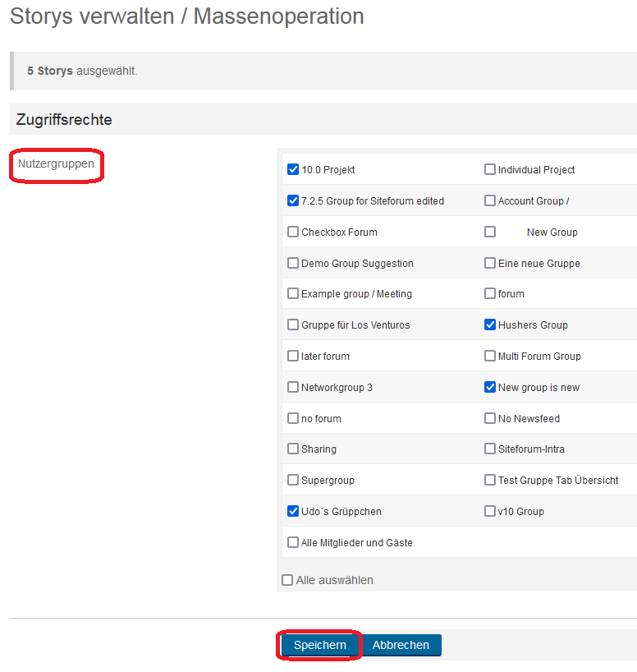This screenshot has height=672, width=637.
Task: Uncheck the Hushers Group checkbox
Action: click(490, 324)
